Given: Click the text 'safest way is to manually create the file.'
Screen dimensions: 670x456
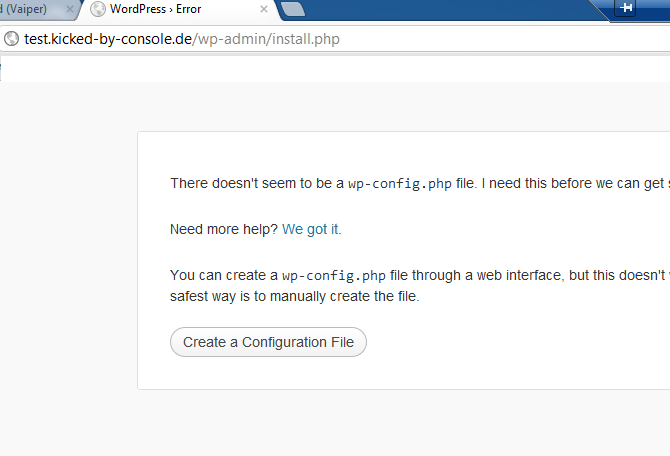Looking at the screenshot, I should pos(295,296).
